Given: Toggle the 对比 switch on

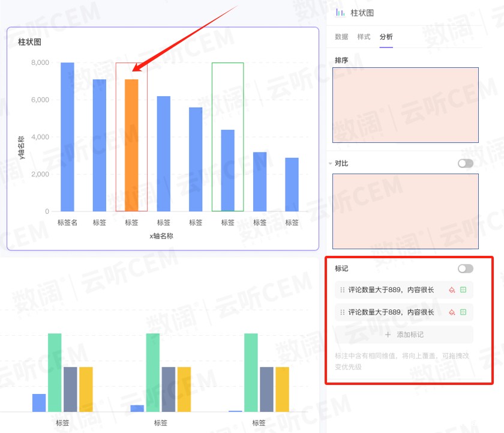Looking at the screenshot, I should pyautogui.click(x=465, y=163).
